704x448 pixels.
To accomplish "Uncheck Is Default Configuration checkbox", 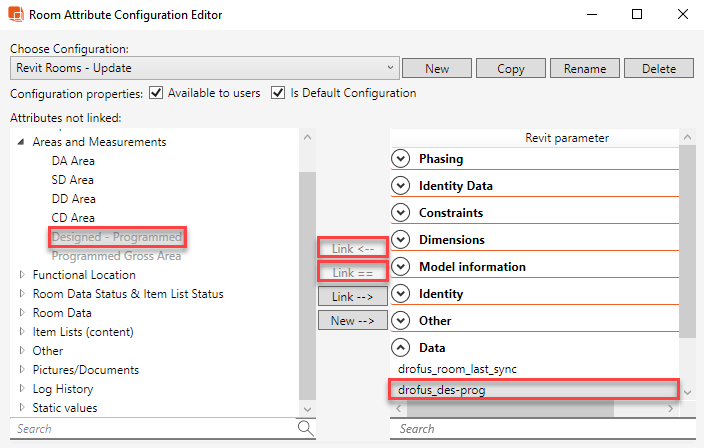I will click(x=278, y=93).
